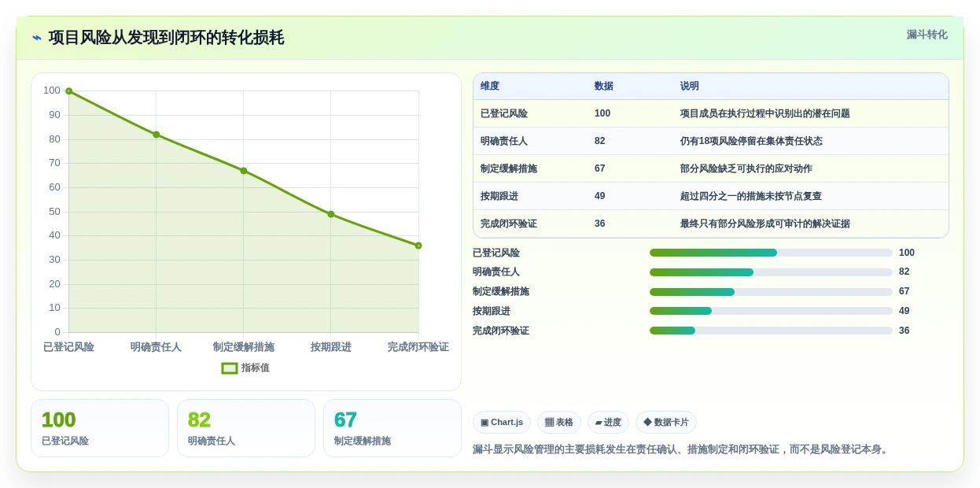
Task: Select the Chart.js chip
Action: click(502, 423)
